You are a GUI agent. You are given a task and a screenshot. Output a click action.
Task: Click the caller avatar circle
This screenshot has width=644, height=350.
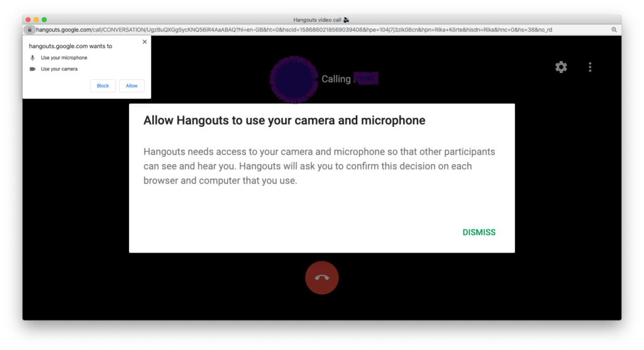pos(294,80)
